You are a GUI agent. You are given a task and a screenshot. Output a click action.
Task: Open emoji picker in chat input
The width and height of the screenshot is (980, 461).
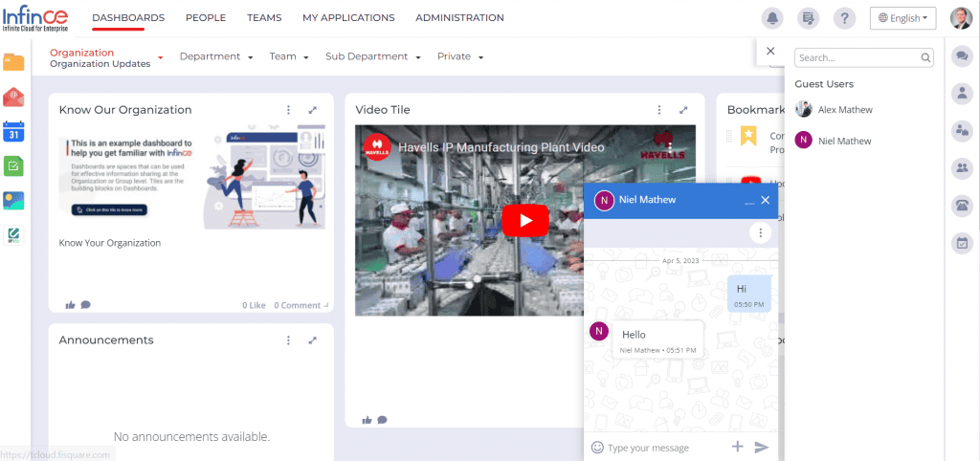[x=597, y=447]
